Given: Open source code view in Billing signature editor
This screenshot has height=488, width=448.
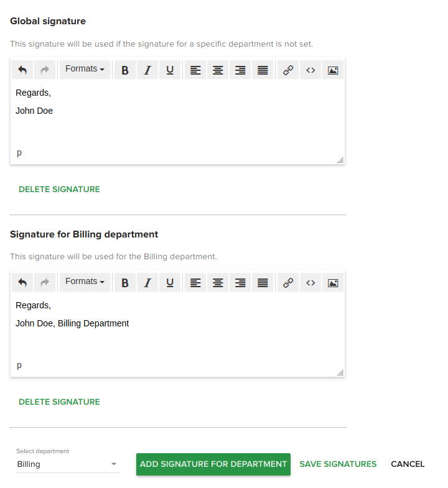Looking at the screenshot, I should tap(310, 282).
